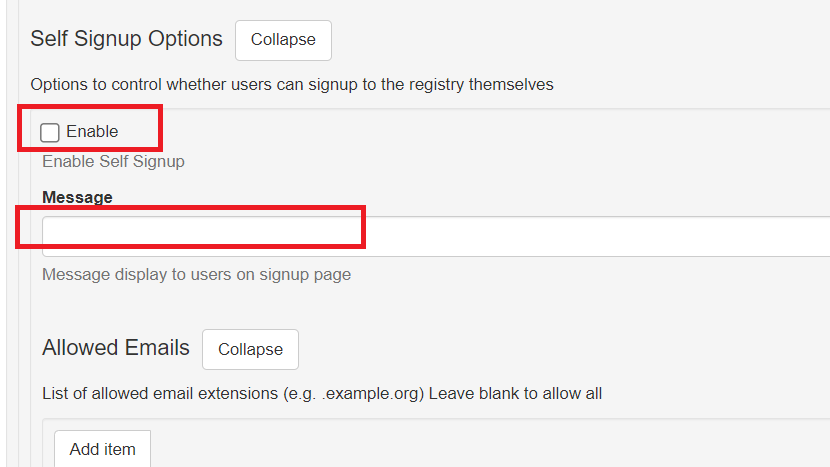Click the "Enable" checkbox label text
The width and height of the screenshot is (830, 467).
[92, 132]
